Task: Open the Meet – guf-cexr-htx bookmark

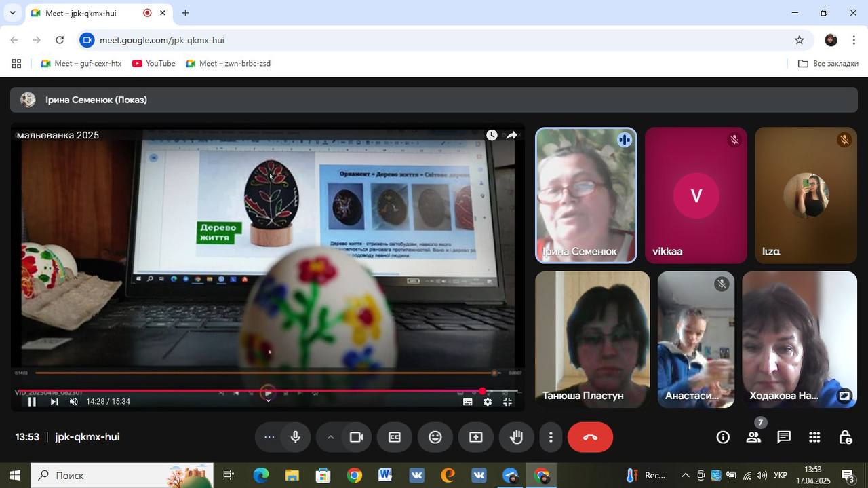Action: tap(81, 64)
